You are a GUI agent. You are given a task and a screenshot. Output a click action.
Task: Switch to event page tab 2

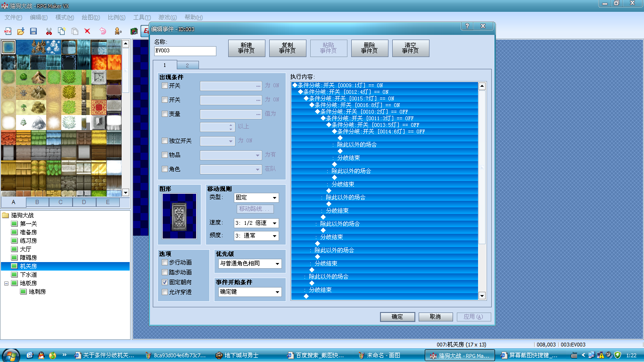187,66
